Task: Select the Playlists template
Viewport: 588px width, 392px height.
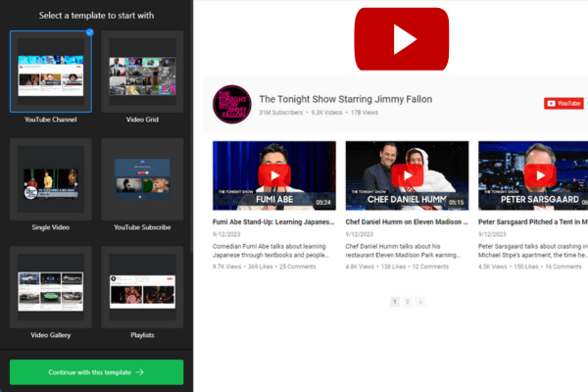Action: (143, 286)
